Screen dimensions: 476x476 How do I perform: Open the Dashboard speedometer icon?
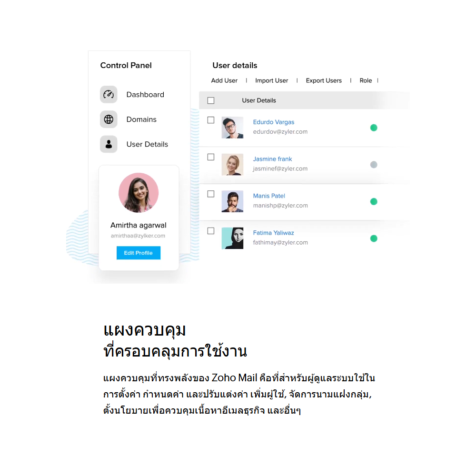click(109, 94)
